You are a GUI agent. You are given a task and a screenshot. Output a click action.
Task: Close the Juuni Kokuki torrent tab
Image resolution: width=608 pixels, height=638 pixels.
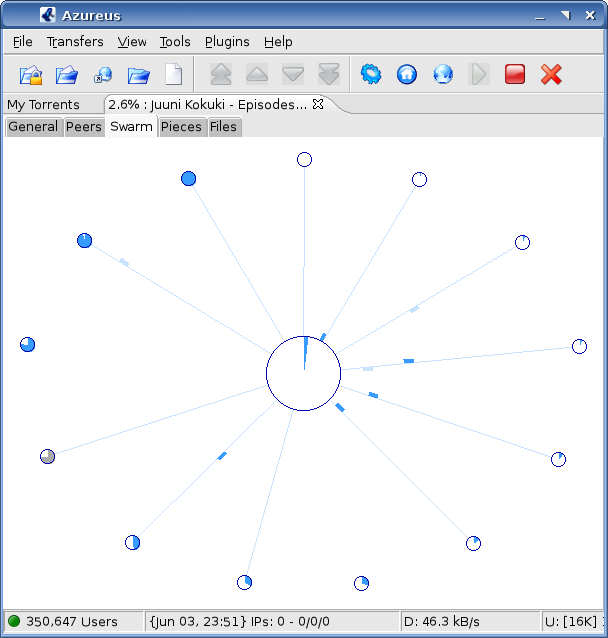coord(318,104)
